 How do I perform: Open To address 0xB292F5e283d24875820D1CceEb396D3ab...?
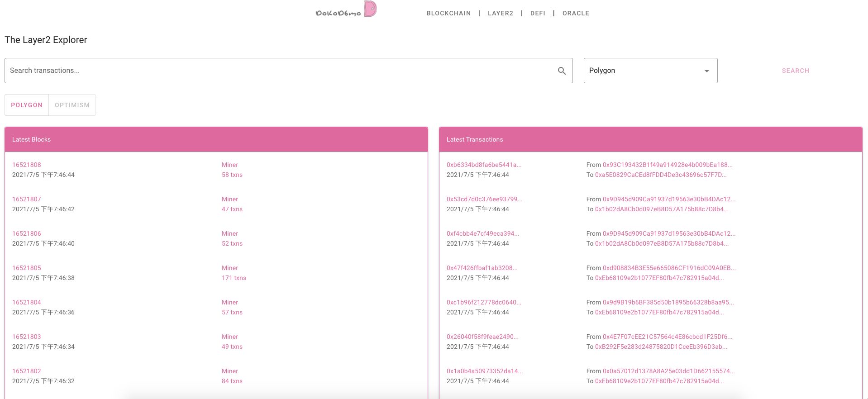pos(661,347)
